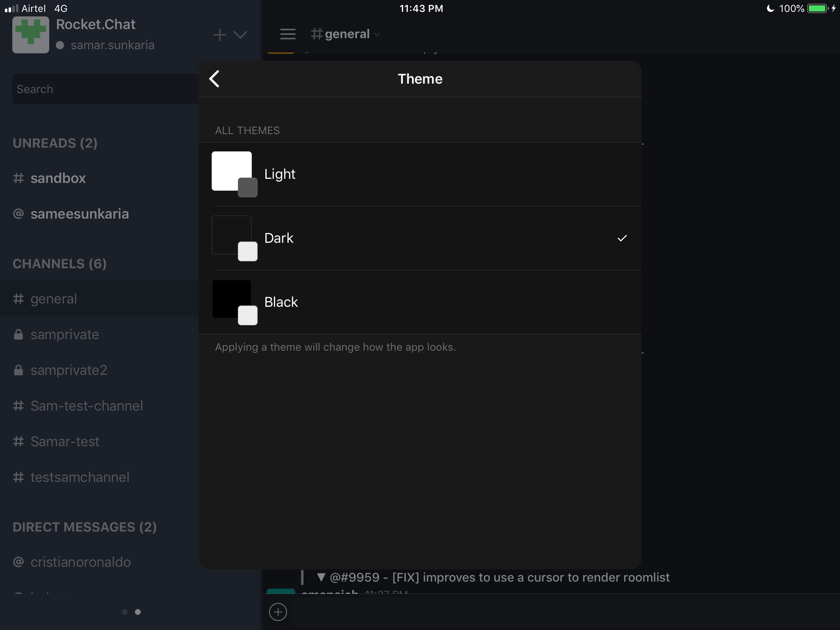The height and width of the screenshot is (630, 840).
Task: Expand the server dropdown chevron in sidebar
Action: [240, 35]
